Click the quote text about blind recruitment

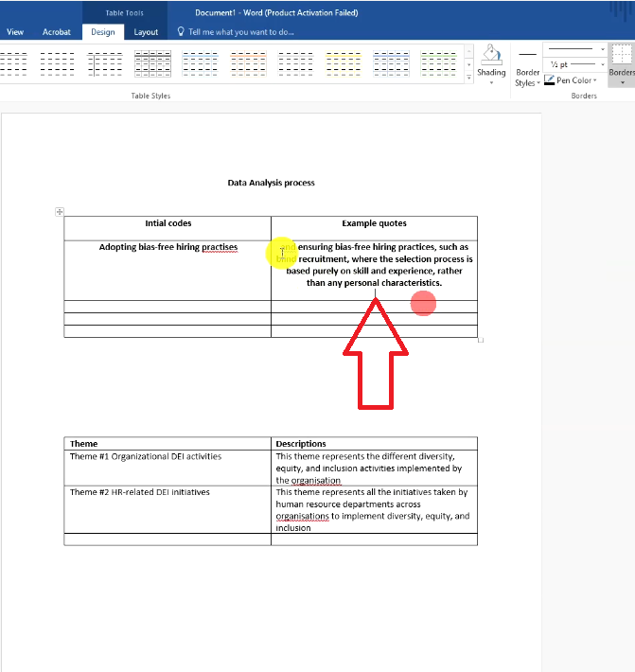pos(374,265)
